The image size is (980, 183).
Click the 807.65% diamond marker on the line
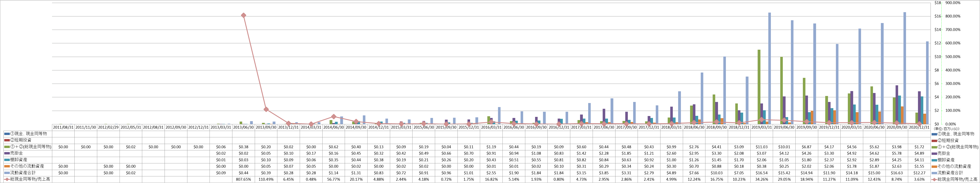point(243,16)
